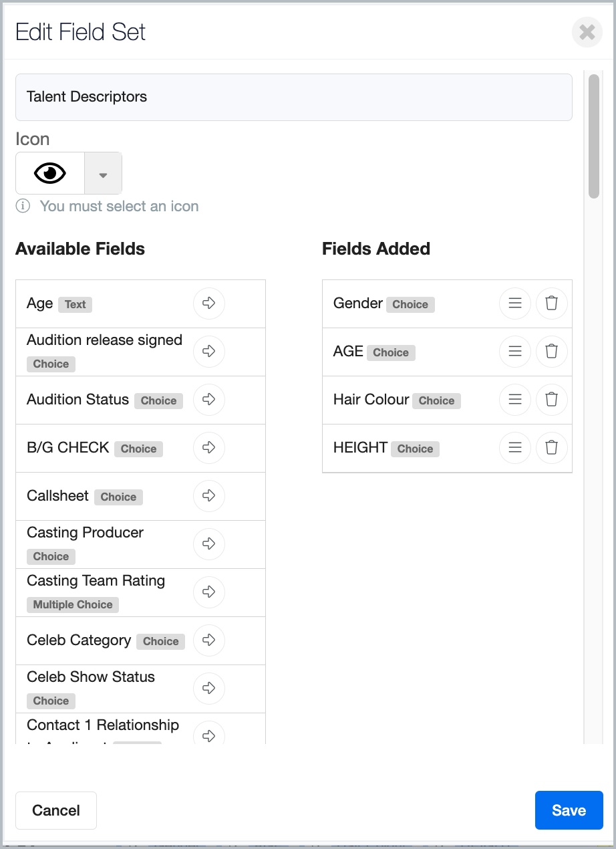Click the eye icon preview box
The height and width of the screenshot is (849, 616).
(x=50, y=174)
